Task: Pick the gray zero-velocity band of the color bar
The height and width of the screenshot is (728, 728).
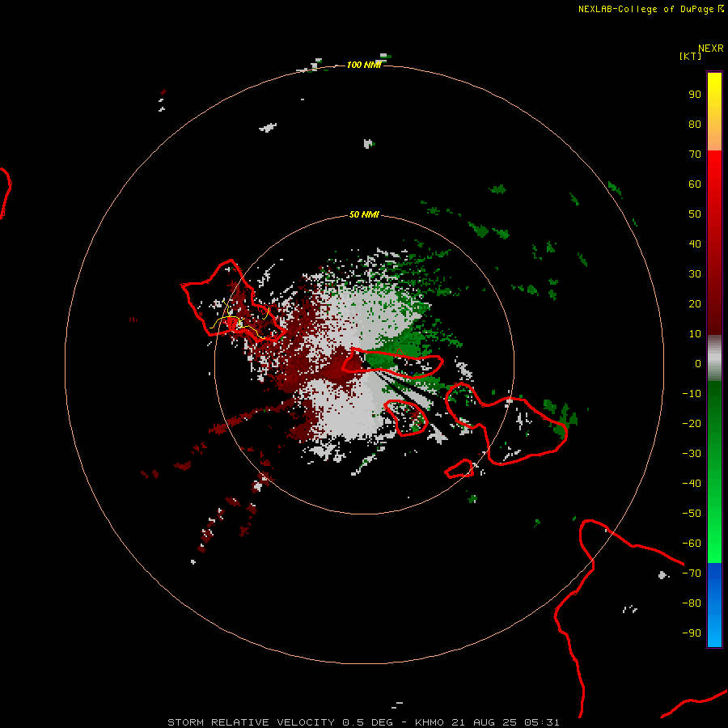Action: pyautogui.click(x=714, y=358)
